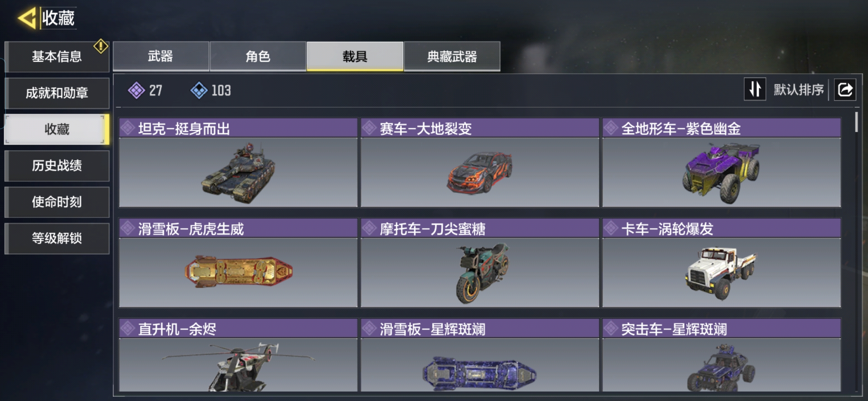Toggle the sort order arrows icon
This screenshot has height=401, width=868.
[755, 89]
